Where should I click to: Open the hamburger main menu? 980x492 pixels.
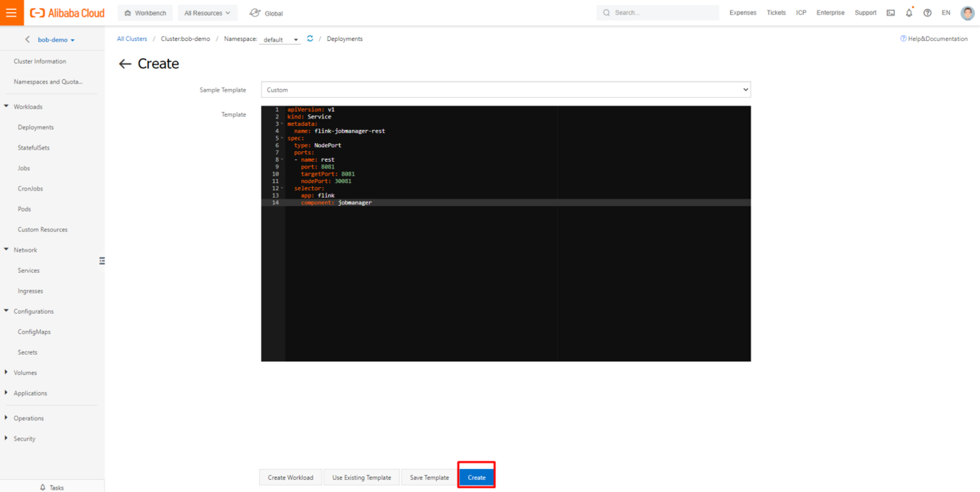(11, 13)
